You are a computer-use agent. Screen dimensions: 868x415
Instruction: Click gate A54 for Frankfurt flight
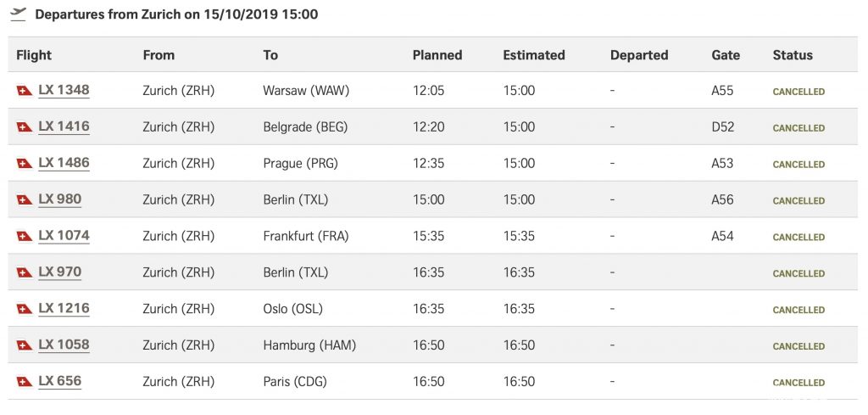722,236
